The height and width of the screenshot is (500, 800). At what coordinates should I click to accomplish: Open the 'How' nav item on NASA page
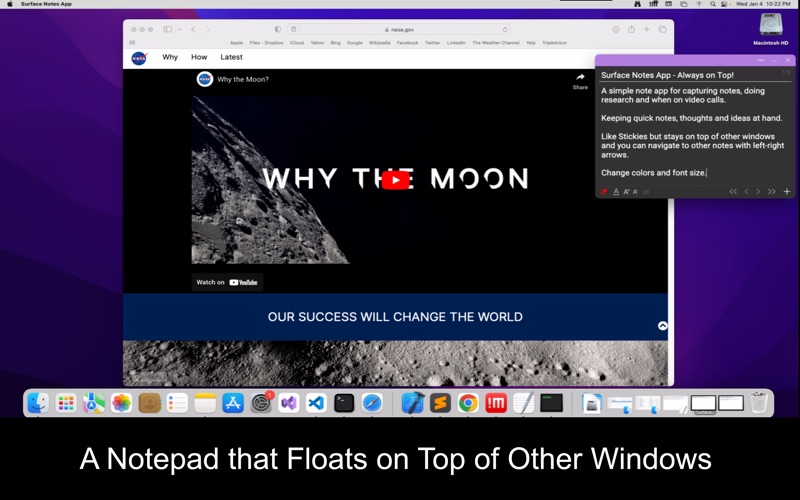pyautogui.click(x=199, y=57)
